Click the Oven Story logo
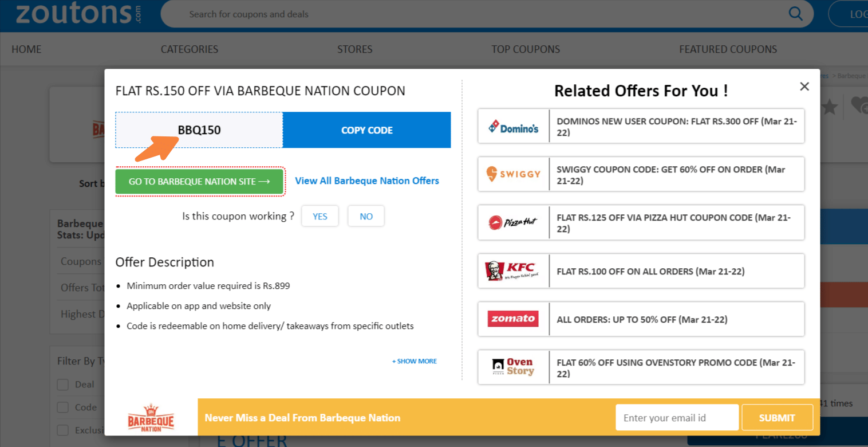The width and height of the screenshot is (868, 447). (514, 367)
